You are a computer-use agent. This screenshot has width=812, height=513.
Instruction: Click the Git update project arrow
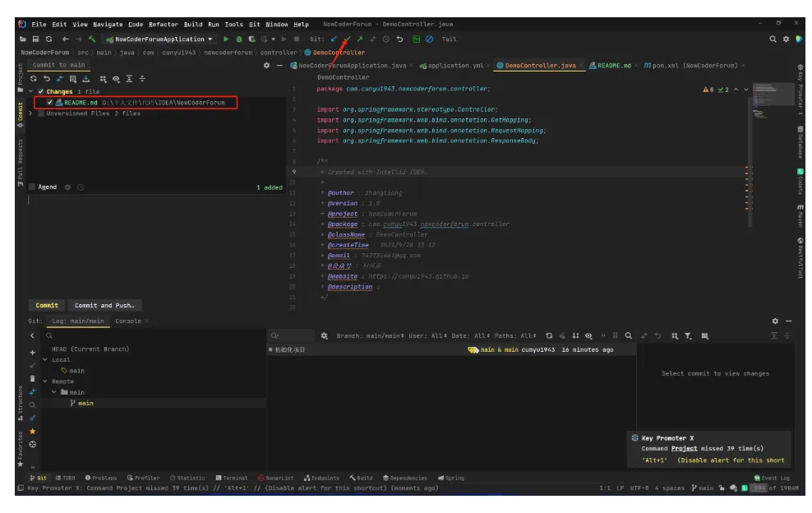(x=334, y=39)
